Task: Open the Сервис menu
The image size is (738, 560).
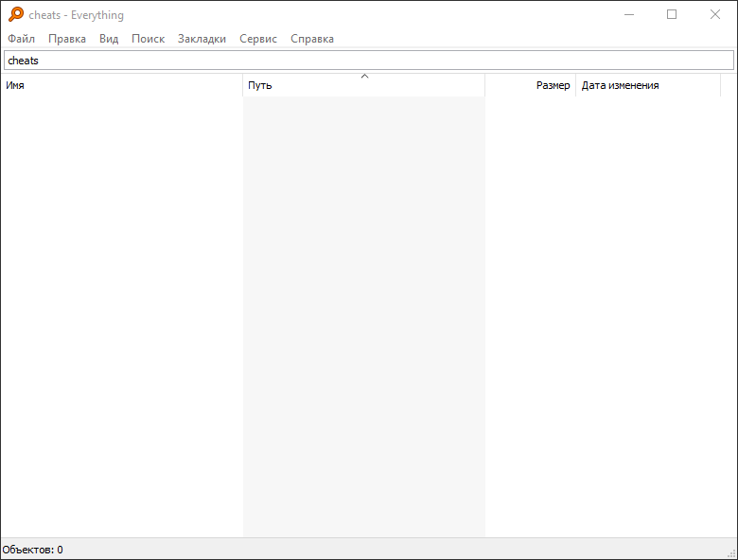Action: coord(258,39)
